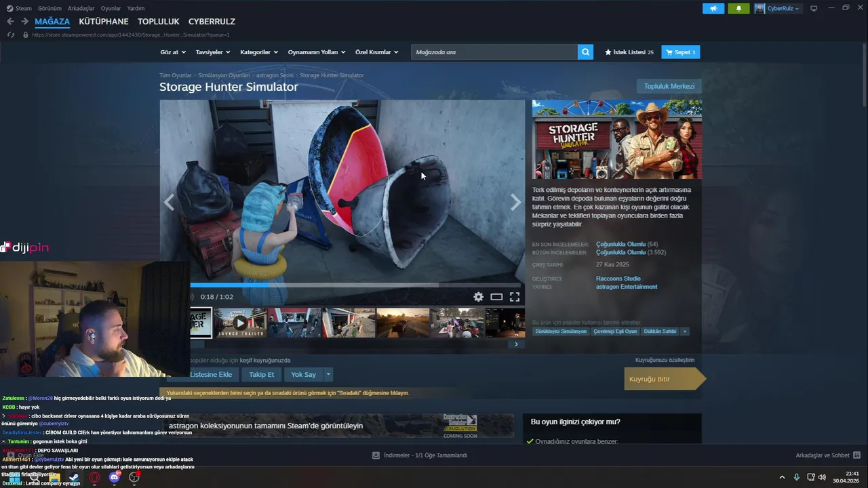
Task: Click the browser forward arrow
Action: (x=24, y=22)
